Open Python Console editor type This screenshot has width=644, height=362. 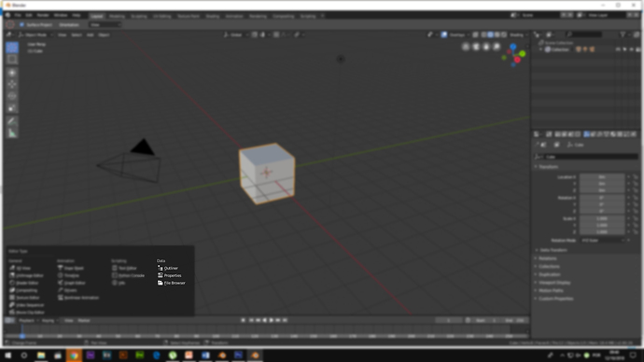pos(128,275)
